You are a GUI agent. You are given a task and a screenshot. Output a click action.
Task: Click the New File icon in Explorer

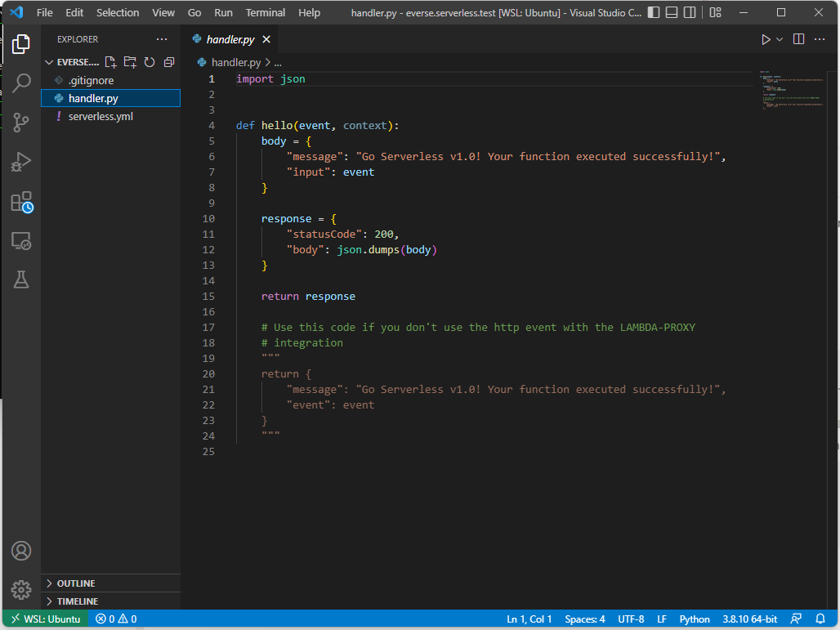click(110, 62)
